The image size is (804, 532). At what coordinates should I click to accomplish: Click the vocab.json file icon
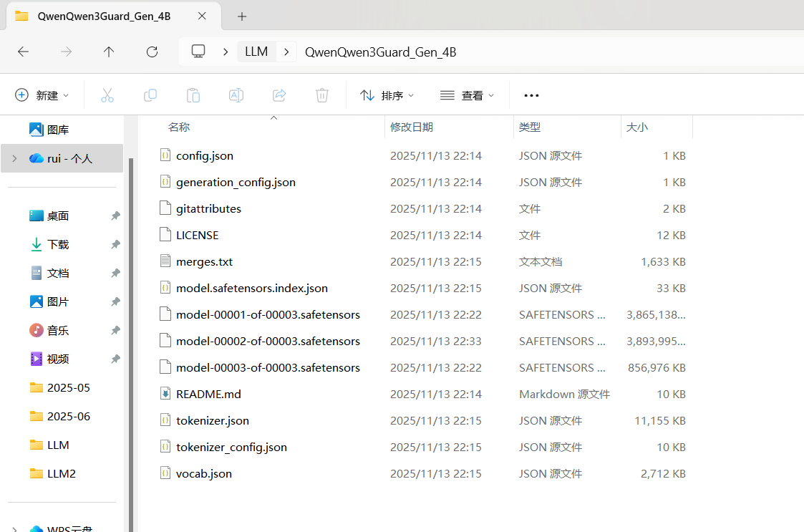tap(165, 473)
